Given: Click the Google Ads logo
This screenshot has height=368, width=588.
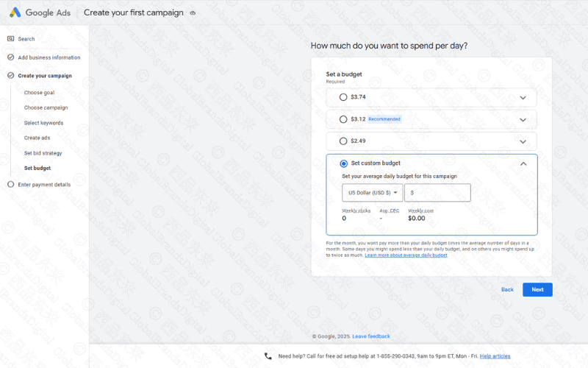Looking at the screenshot, I should pyautogui.click(x=15, y=13).
